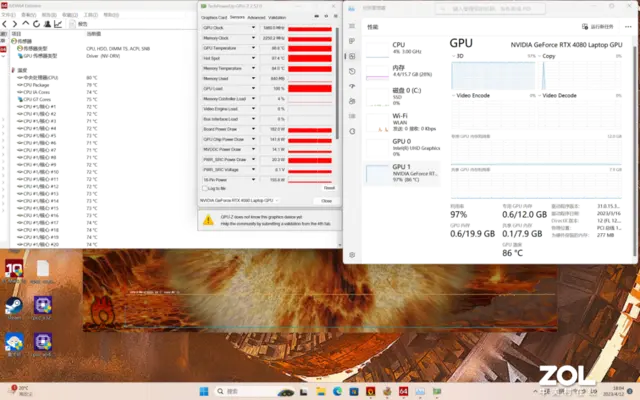
Task: Click the blank document file on desktop
Action: [43, 271]
